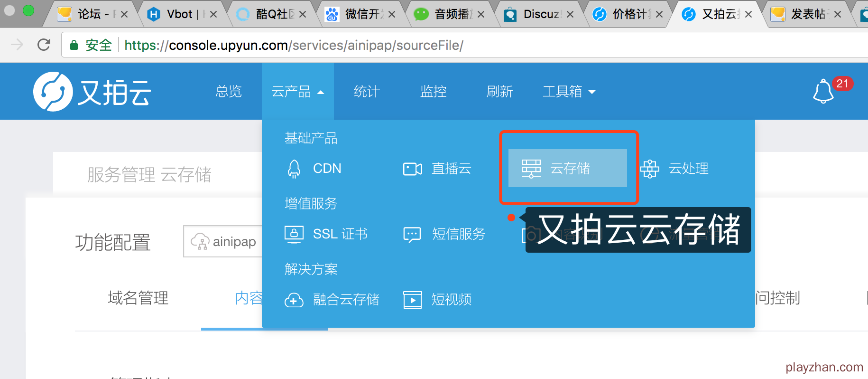This screenshot has width=868, height=379.
Task: Click the notification bell icon
Action: [823, 91]
